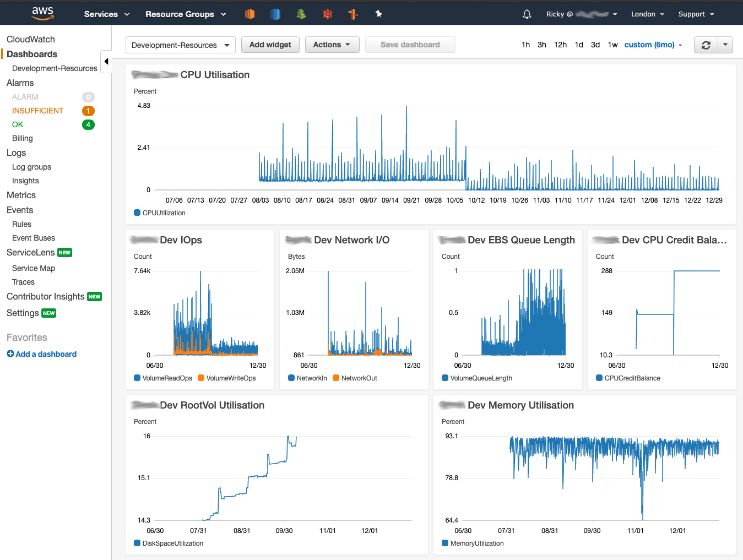Select Insights under Logs in the sidebar

pos(25,180)
